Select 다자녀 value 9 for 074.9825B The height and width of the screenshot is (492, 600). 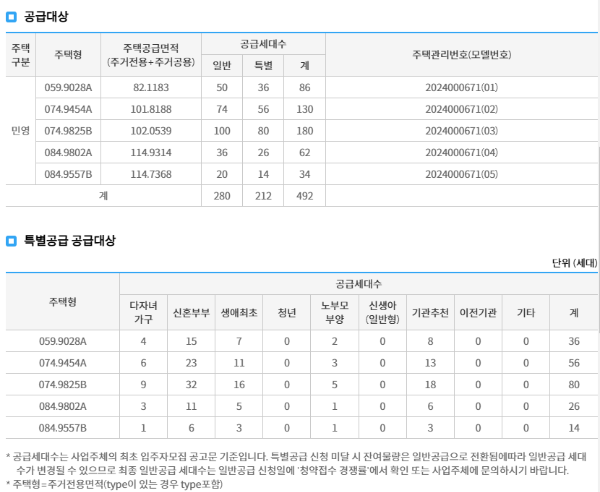pos(143,385)
